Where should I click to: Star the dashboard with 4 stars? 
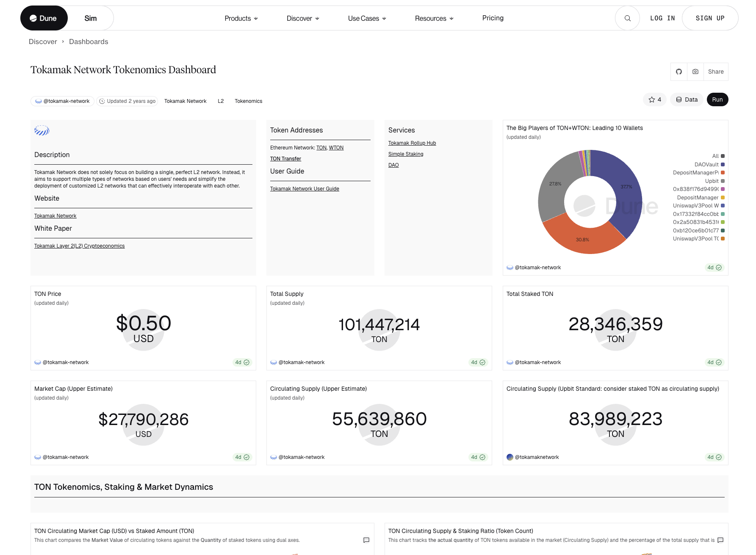tap(655, 99)
